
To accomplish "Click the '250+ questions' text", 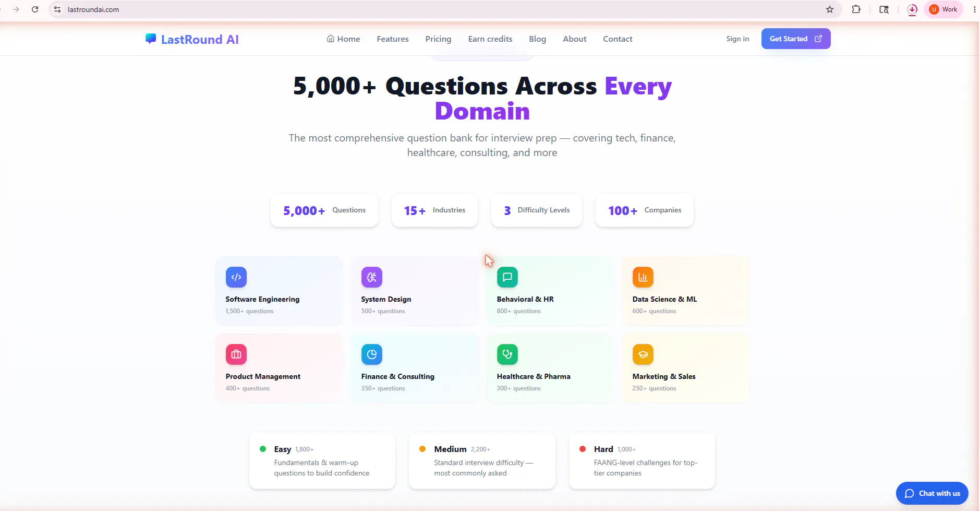I will [654, 388].
